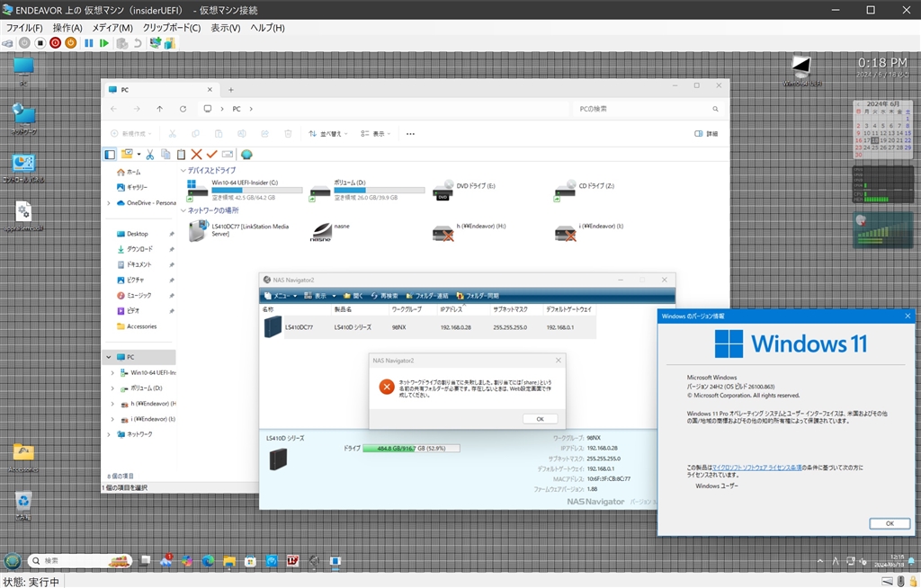Click the Copy icon in classic toolbar
This screenshot has height=588, width=921.
(165, 155)
